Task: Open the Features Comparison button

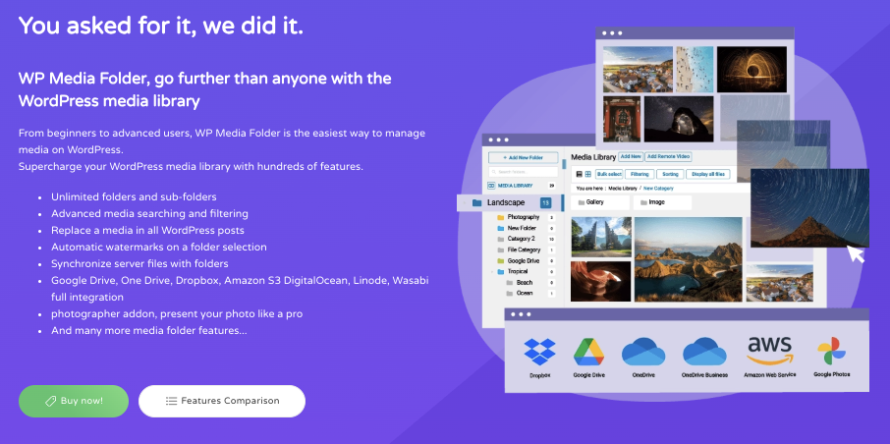Action: (x=221, y=401)
